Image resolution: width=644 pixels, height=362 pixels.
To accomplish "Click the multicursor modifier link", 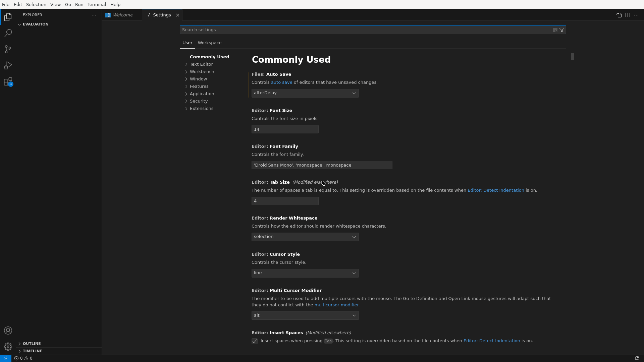I will pyautogui.click(x=337, y=305).
